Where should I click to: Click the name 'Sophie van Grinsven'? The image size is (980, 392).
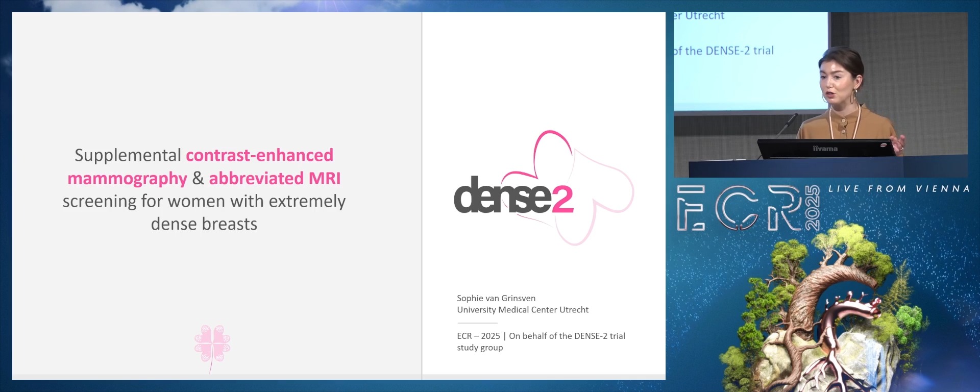496,298
